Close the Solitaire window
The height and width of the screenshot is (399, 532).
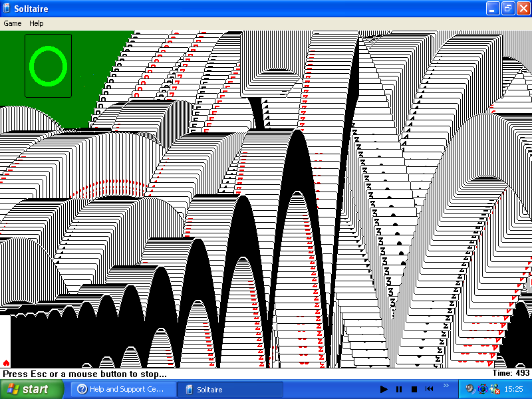(522, 8)
